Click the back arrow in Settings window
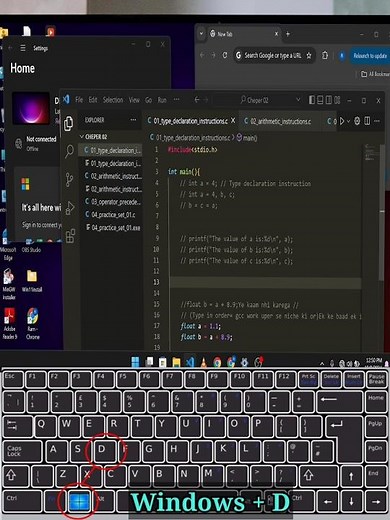390x520 pixels. pyautogui.click(x=10, y=48)
